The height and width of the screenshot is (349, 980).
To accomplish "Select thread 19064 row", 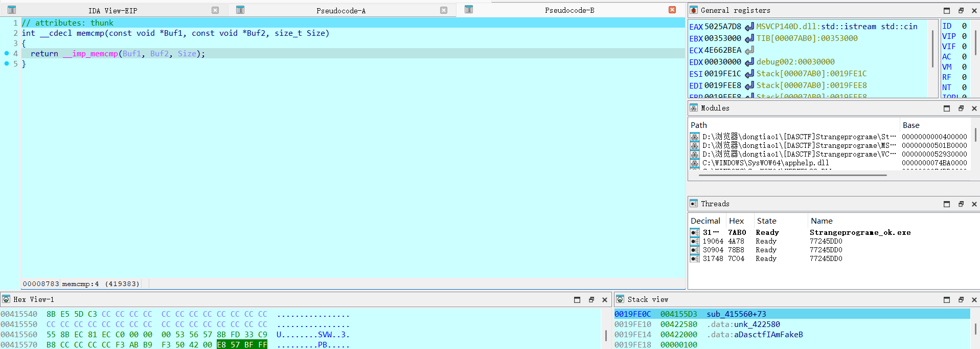I will click(x=833, y=241).
